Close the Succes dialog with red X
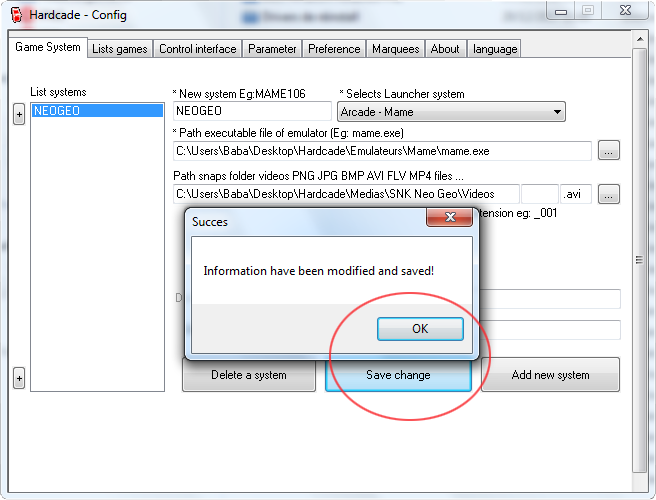 coord(450,217)
